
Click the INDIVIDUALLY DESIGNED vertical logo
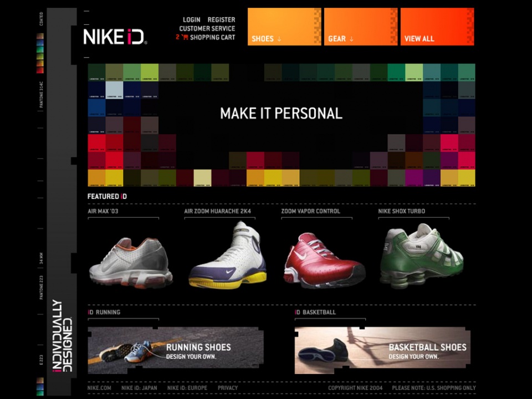pos(63,336)
